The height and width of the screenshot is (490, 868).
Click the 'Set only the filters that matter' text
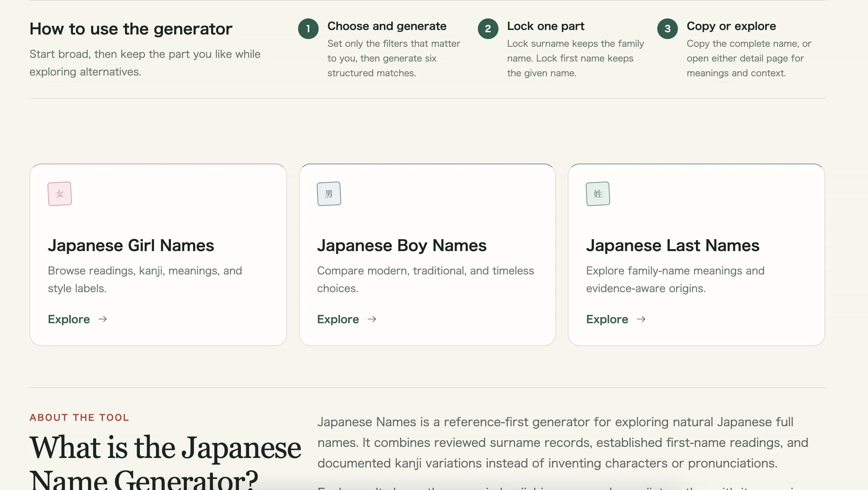coord(394,58)
